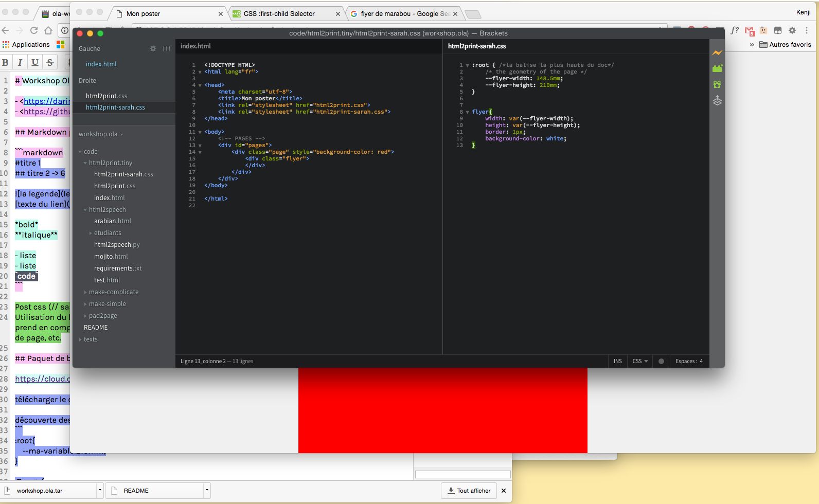The width and height of the screenshot is (819, 504).
Task: Open arabian.html in file tree
Action: [x=112, y=221]
